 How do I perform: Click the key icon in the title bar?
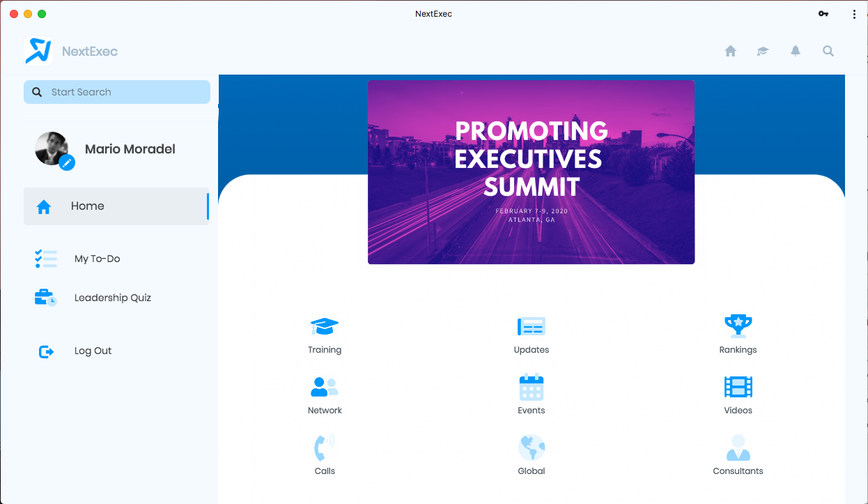(x=823, y=13)
